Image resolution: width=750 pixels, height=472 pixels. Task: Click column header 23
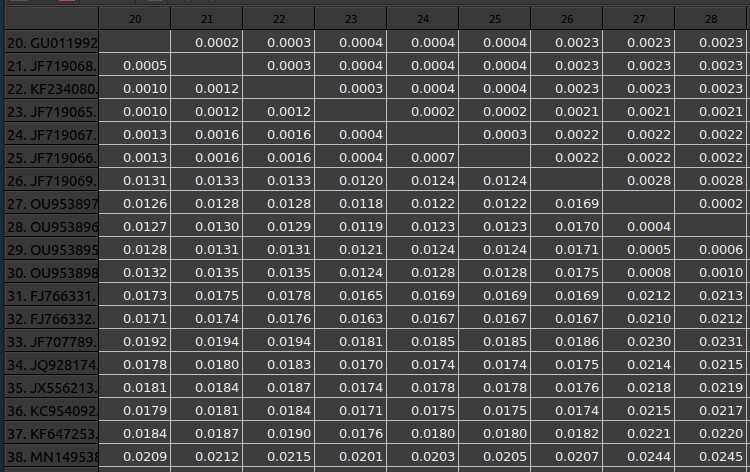(351, 19)
